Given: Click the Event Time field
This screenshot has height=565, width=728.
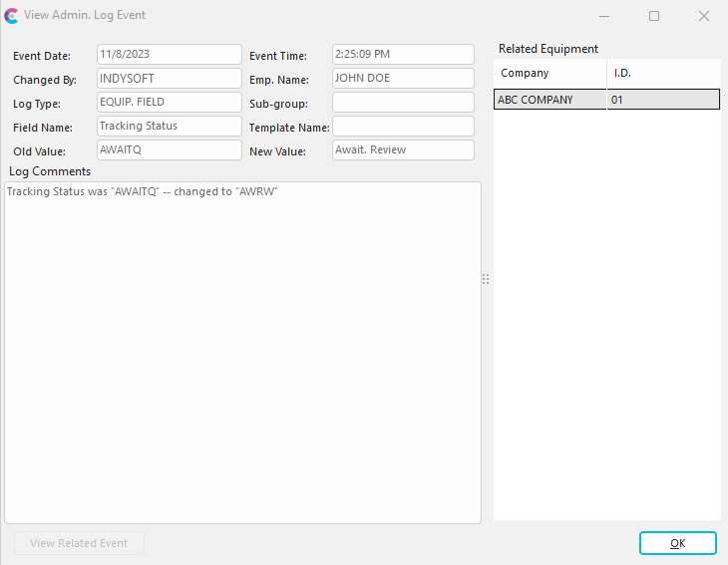Looking at the screenshot, I should [x=403, y=55].
